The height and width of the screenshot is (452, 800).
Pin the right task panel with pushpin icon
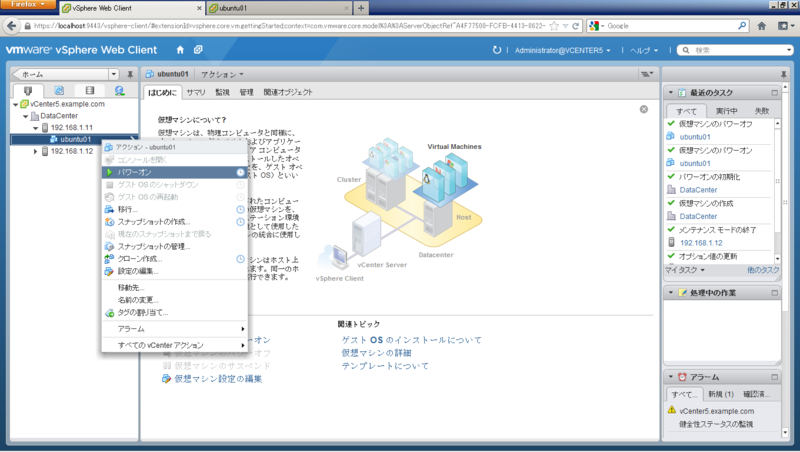tap(784, 74)
